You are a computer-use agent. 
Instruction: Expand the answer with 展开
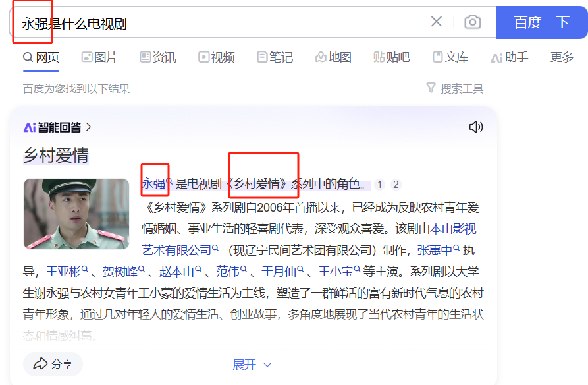pos(252,365)
